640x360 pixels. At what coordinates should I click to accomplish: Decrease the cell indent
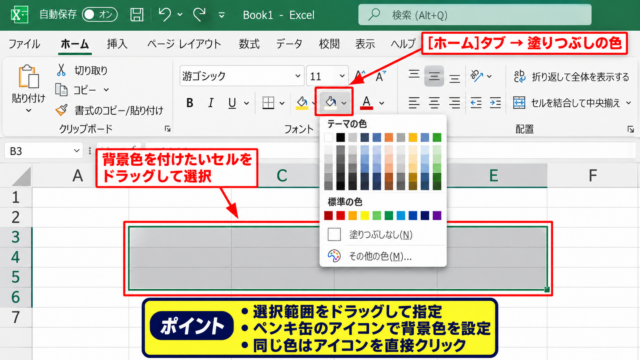tap(476, 102)
